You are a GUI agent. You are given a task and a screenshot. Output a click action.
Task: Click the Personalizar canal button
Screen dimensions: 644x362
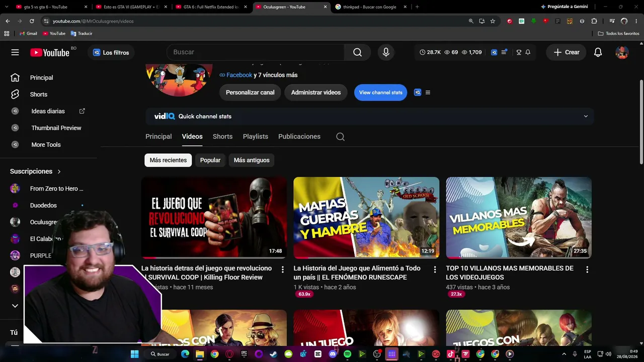tap(250, 93)
